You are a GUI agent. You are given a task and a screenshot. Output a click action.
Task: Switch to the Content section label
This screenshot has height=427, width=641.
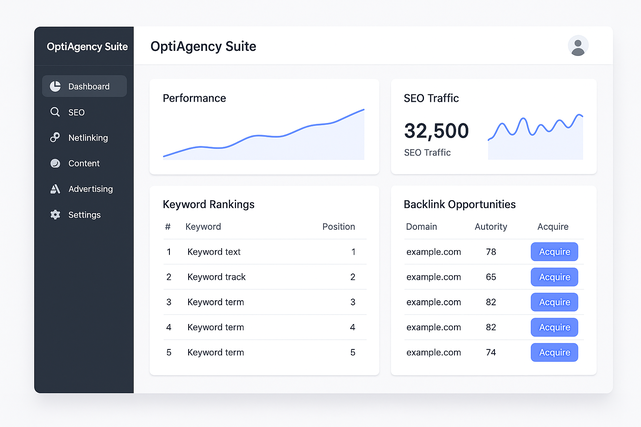pos(84,163)
